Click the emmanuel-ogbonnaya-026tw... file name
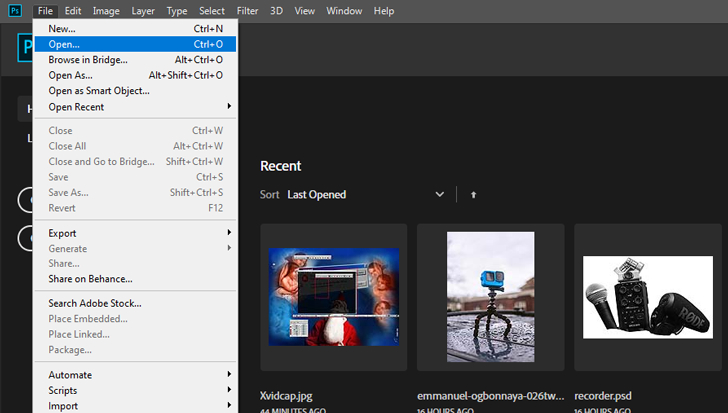728x413 pixels. 490,396
